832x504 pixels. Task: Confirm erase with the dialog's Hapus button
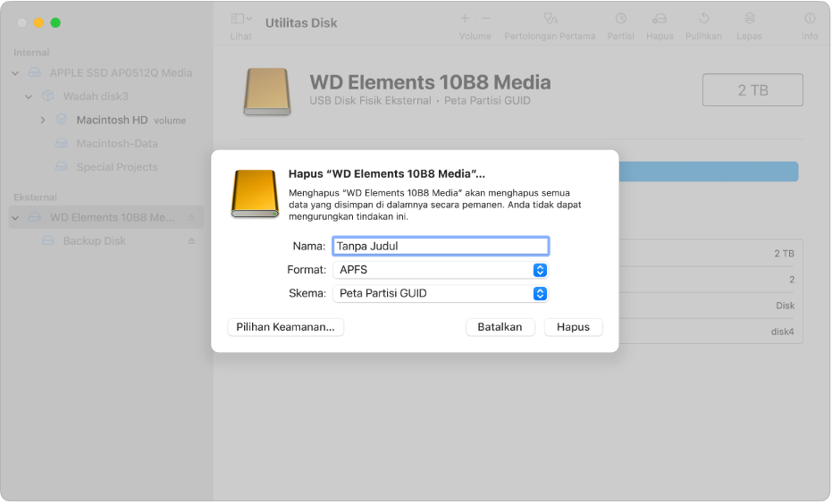click(573, 327)
